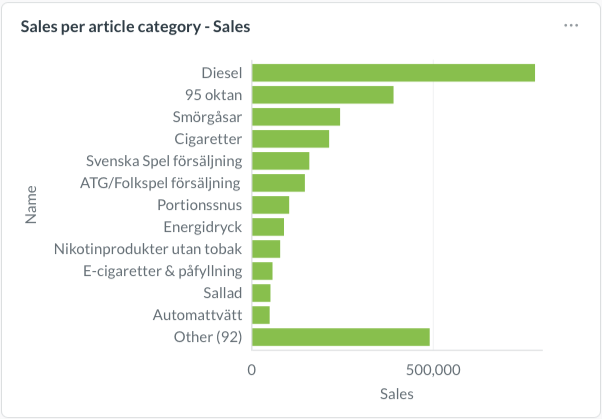Select the Svenska Spel försäljning bar
602x419 pixels.
[280, 161]
